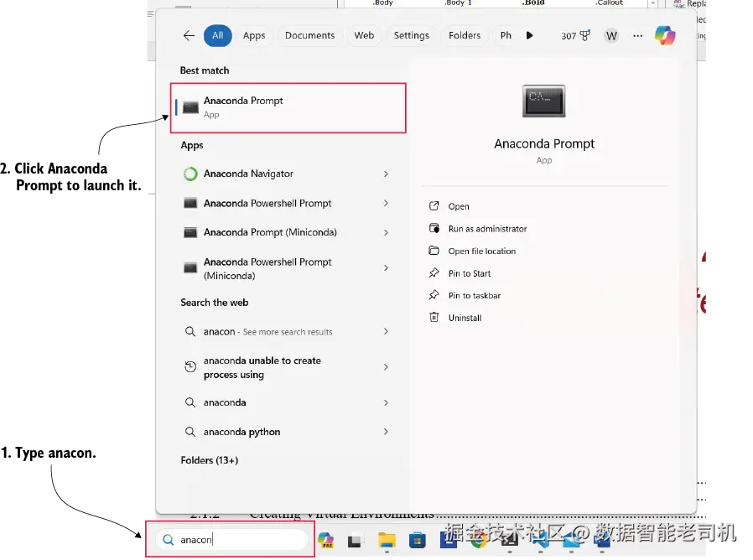
Task: Expand the anaconda unable to create chevron
Action: click(386, 367)
